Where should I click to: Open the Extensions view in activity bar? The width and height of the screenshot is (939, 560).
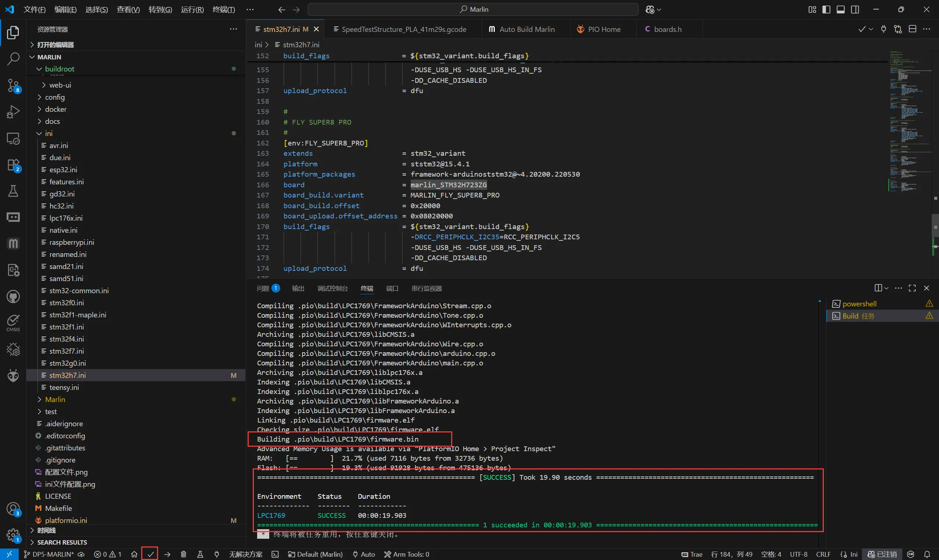13,165
